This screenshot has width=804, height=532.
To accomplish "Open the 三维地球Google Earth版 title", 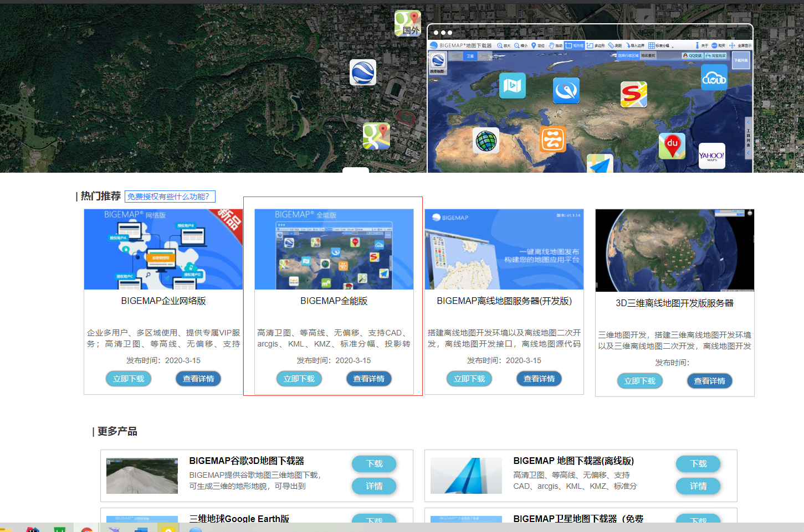I will (x=239, y=518).
